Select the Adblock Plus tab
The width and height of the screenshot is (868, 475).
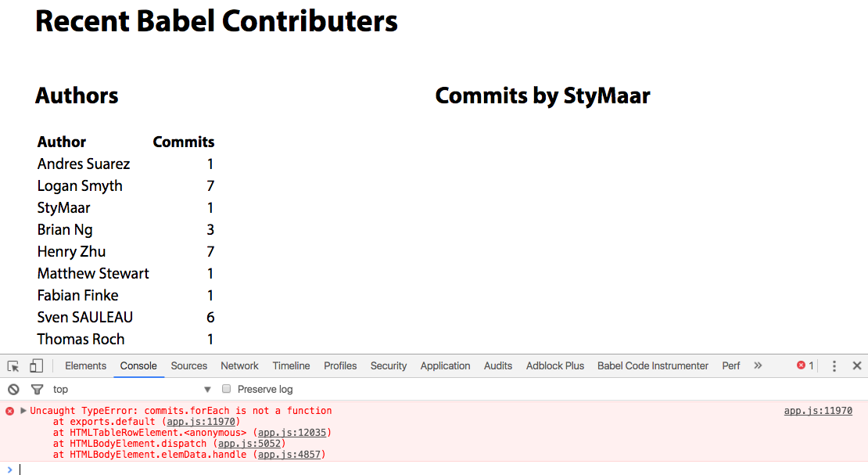pos(555,365)
